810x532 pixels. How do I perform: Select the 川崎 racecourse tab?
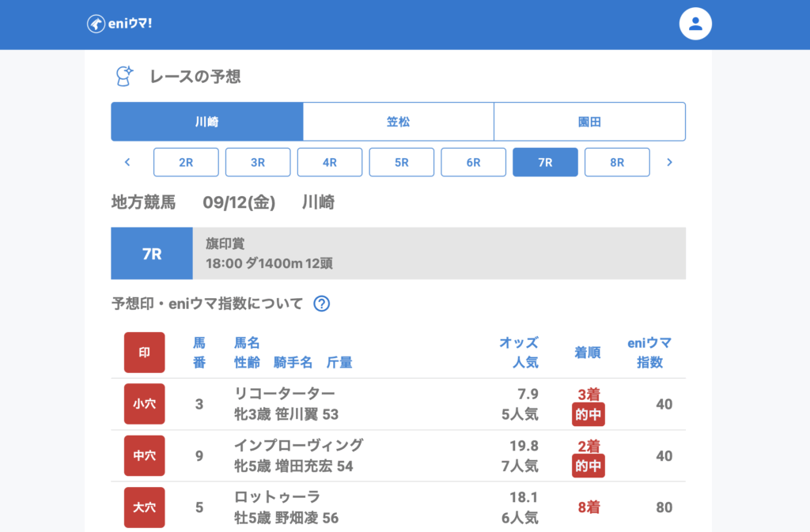tap(206, 122)
